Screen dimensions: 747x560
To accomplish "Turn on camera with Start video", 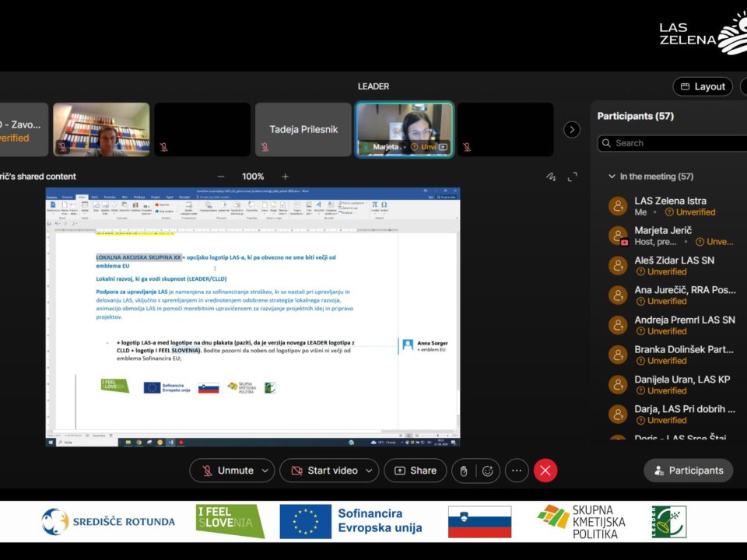I will point(324,471).
